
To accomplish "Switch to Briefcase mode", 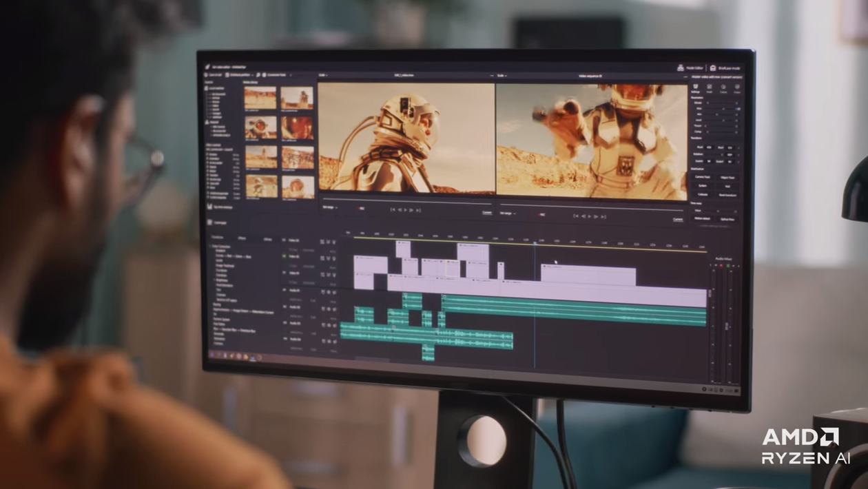I will (725, 67).
